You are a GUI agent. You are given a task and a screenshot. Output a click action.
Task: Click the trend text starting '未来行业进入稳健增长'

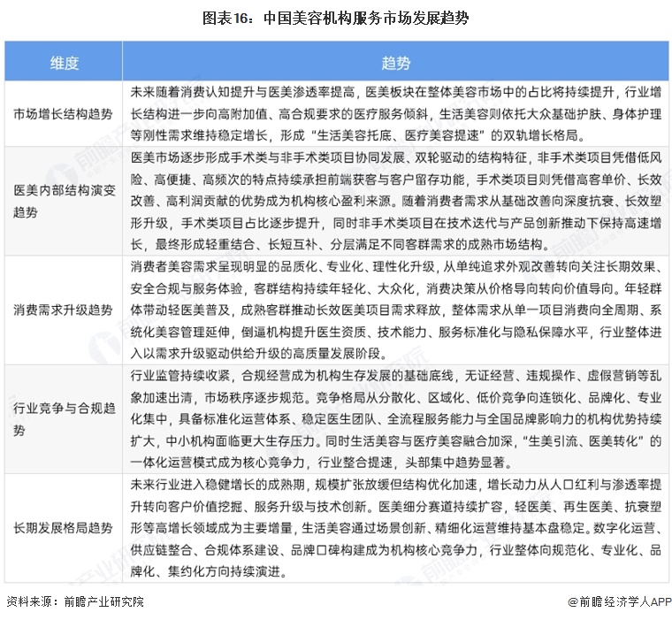pos(396,528)
